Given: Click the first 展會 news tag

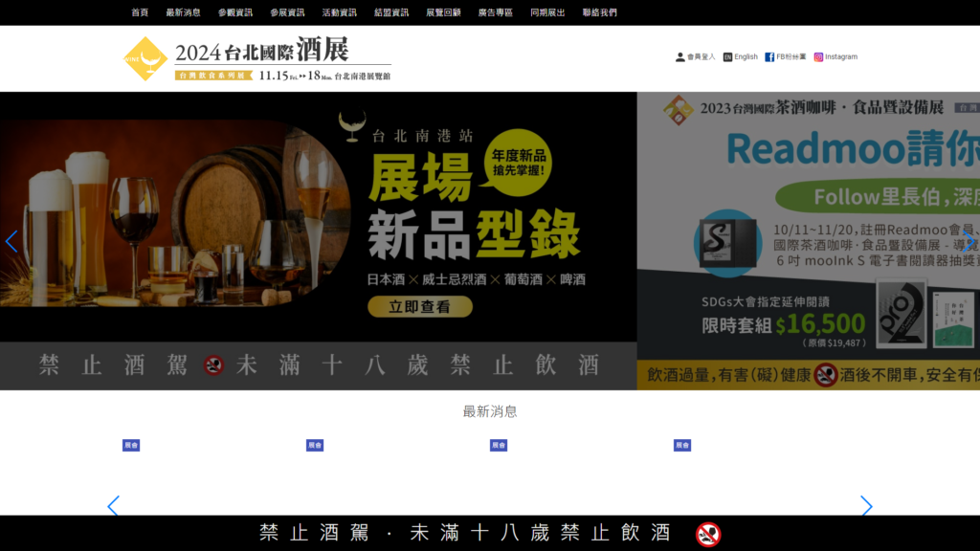Looking at the screenshot, I should (131, 446).
